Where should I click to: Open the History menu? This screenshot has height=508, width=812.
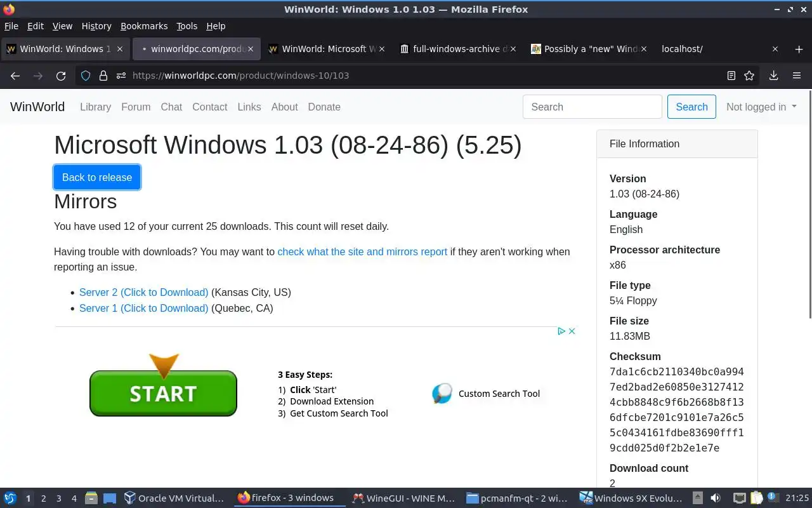96,26
